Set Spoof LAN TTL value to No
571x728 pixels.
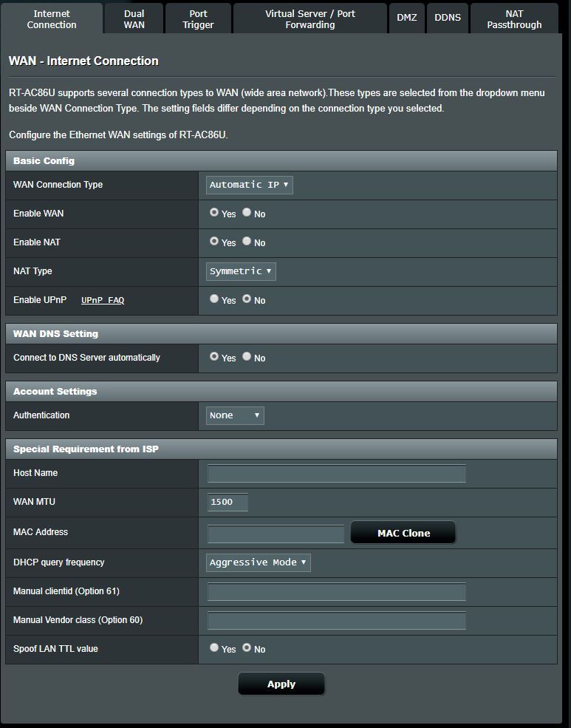coord(247,647)
